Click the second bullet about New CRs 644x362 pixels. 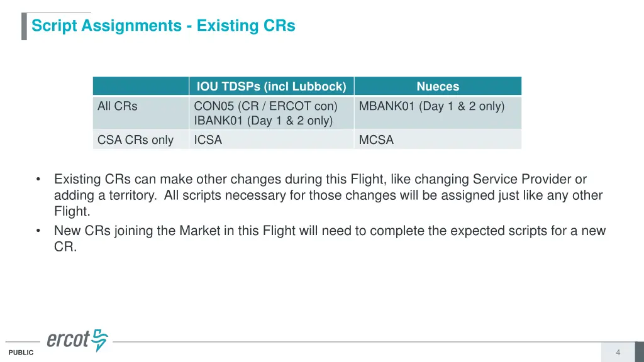(x=330, y=238)
